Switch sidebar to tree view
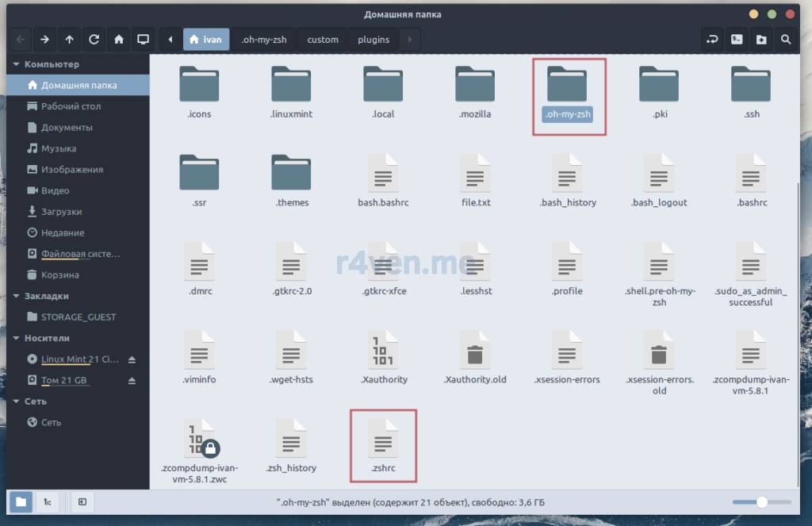 (x=48, y=501)
